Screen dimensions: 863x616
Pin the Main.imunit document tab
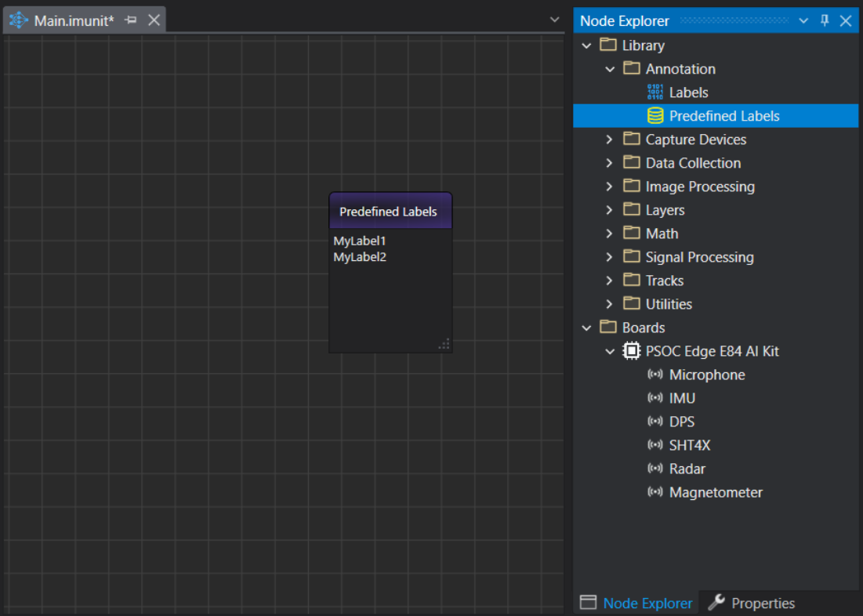pos(131,20)
